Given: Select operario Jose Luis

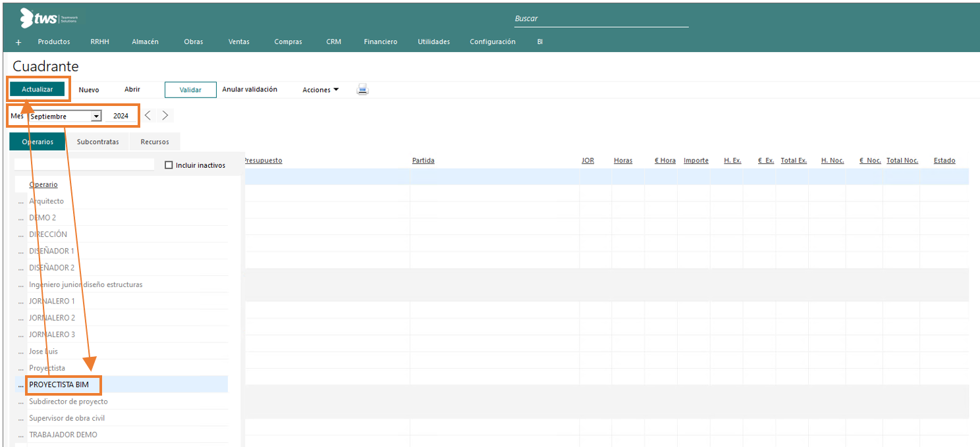Looking at the screenshot, I should [x=43, y=352].
